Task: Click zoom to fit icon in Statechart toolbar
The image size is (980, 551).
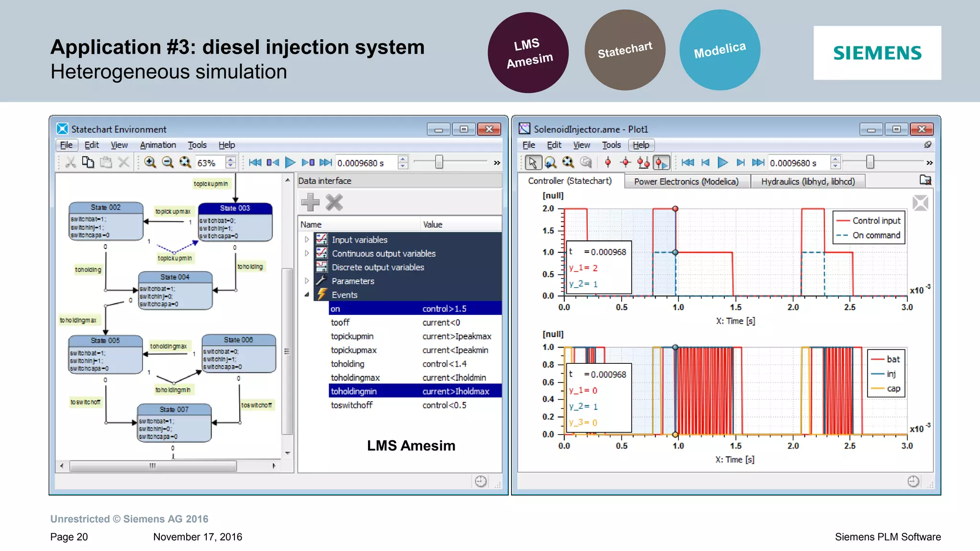Action: pyautogui.click(x=185, y=163)
